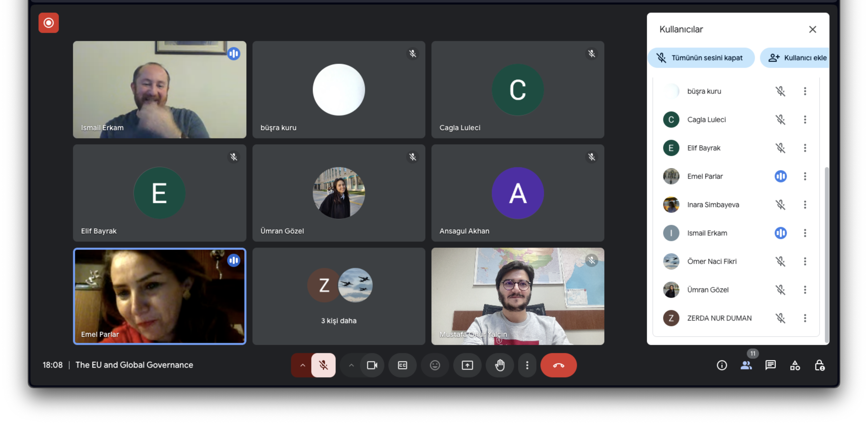Unmute your microphone
868x425 pixels.
(323, 365)
